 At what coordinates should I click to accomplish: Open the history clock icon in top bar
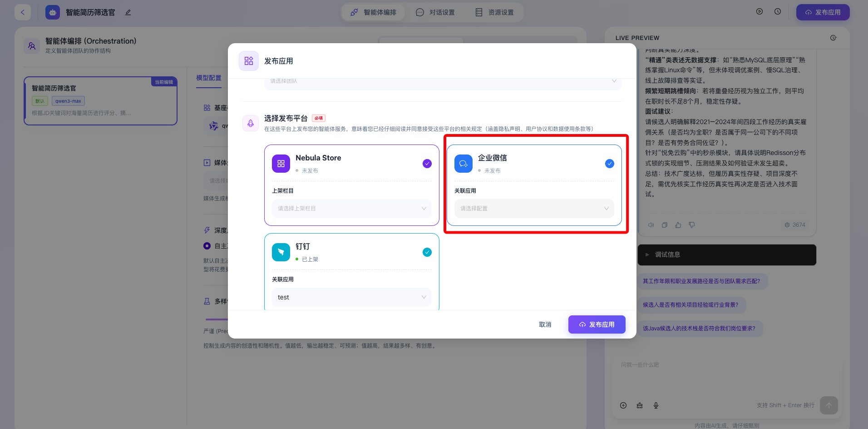pyautogui.click(x=778, y=12)
